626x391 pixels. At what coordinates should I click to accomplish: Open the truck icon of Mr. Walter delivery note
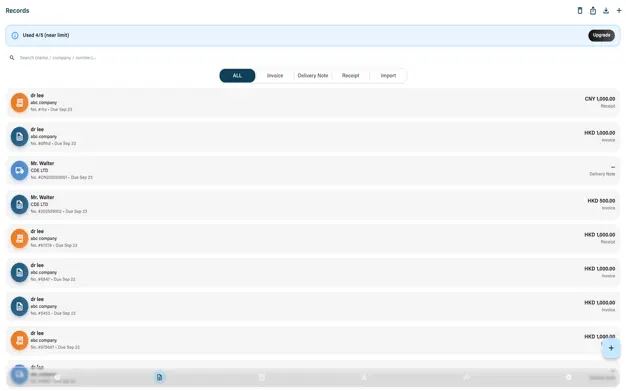20,171
